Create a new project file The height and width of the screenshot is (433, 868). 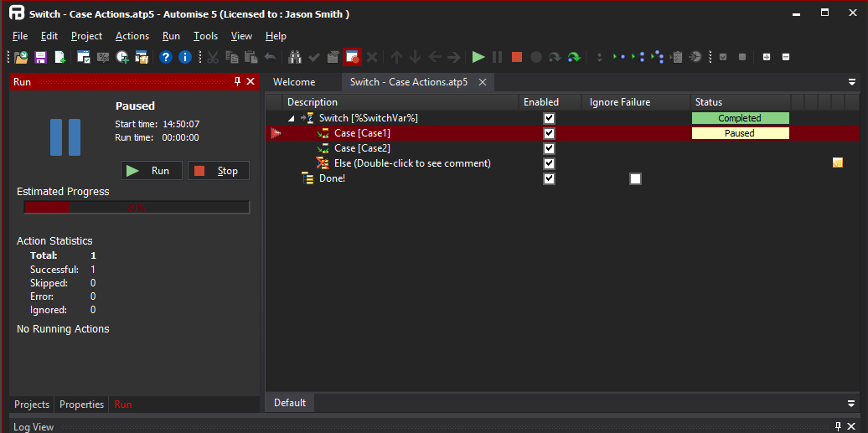coord(59,56)
